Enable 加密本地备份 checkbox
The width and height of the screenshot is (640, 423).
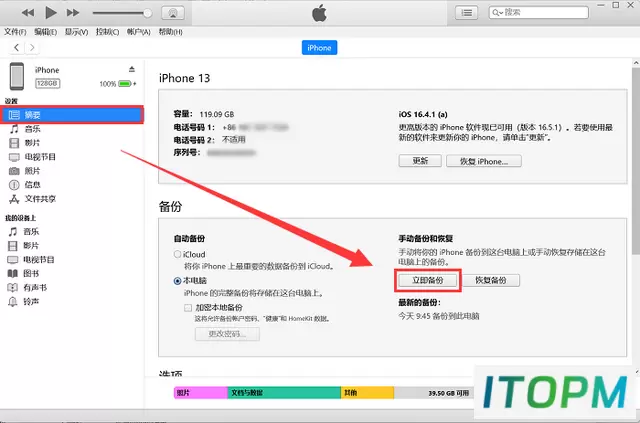188,307
